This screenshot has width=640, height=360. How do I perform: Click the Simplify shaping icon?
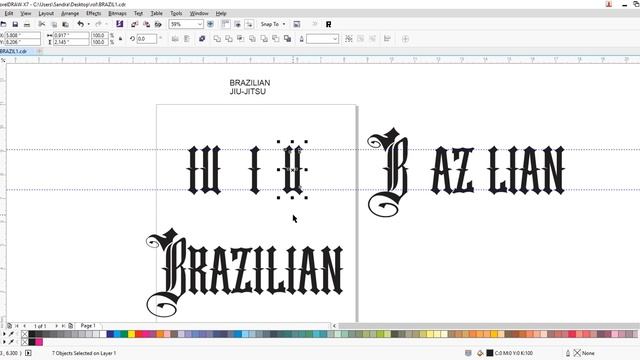(x=253, y=39)
